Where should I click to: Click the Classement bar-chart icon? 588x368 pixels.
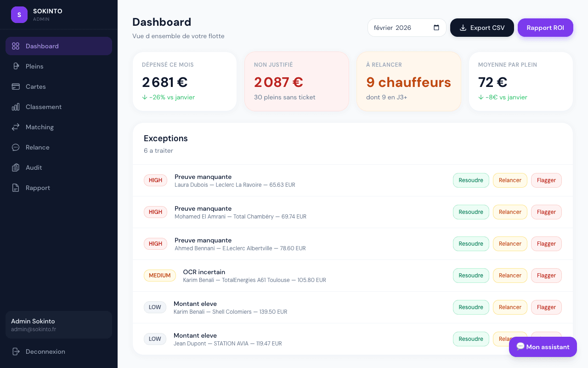click(16, 107)
